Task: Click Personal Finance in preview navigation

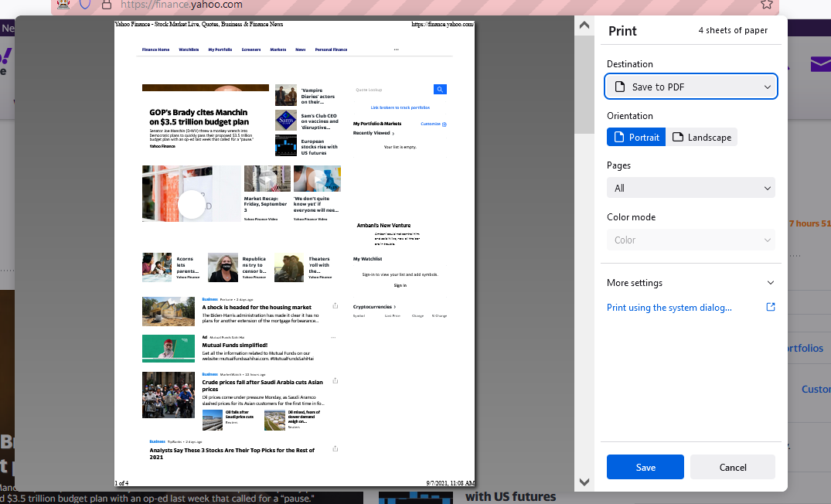Action: [331, 49]
